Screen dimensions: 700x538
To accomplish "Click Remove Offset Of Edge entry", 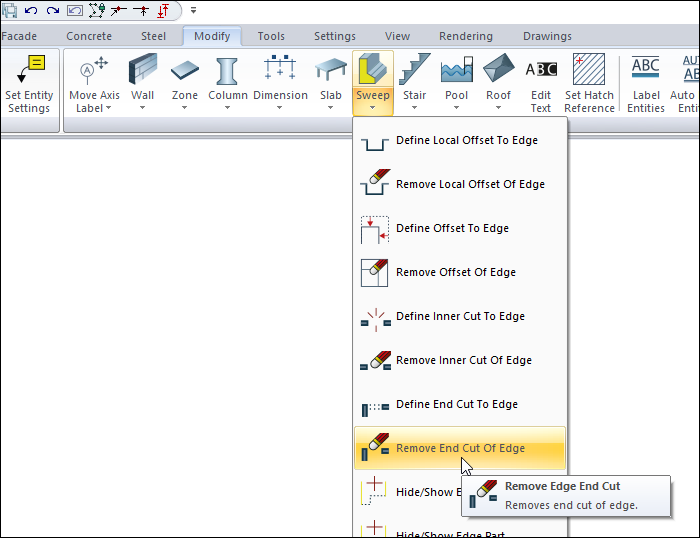I will [x=455, y=273].
